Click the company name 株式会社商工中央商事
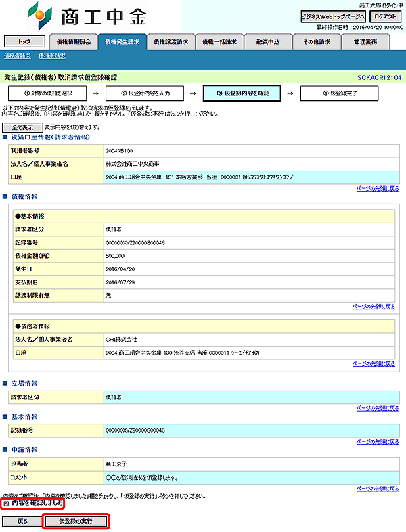The image size is (406, 532). (x=132, y=164)
